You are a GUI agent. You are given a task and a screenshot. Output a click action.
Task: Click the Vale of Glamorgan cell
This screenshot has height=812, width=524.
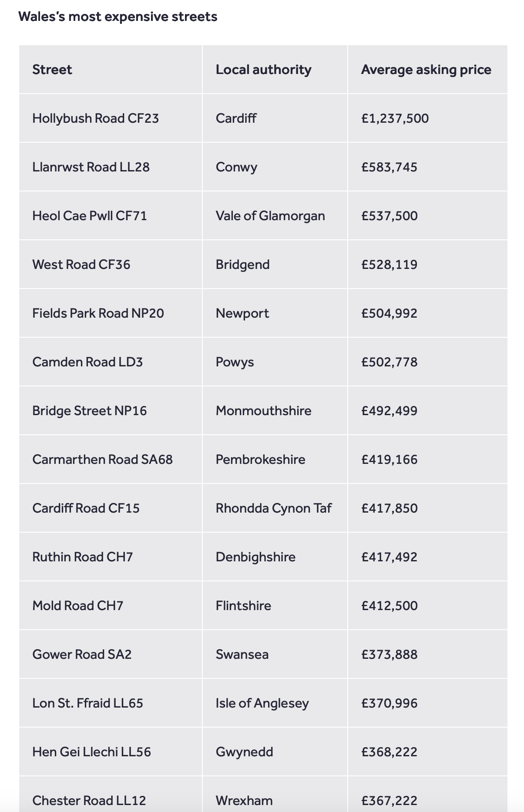pyautogui.click(x=270, y=216)
